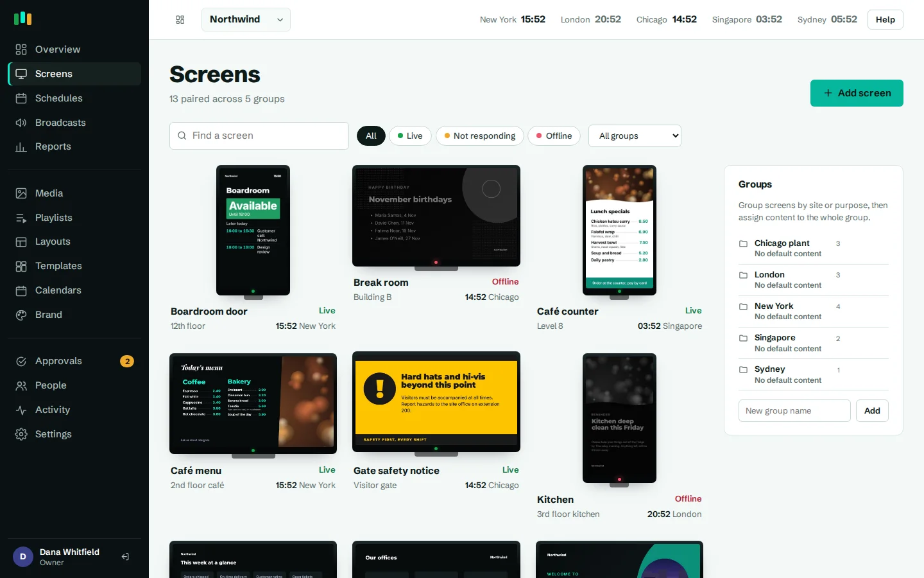
Task: Filter screens by Not responding status
Action: pos(480,136)
